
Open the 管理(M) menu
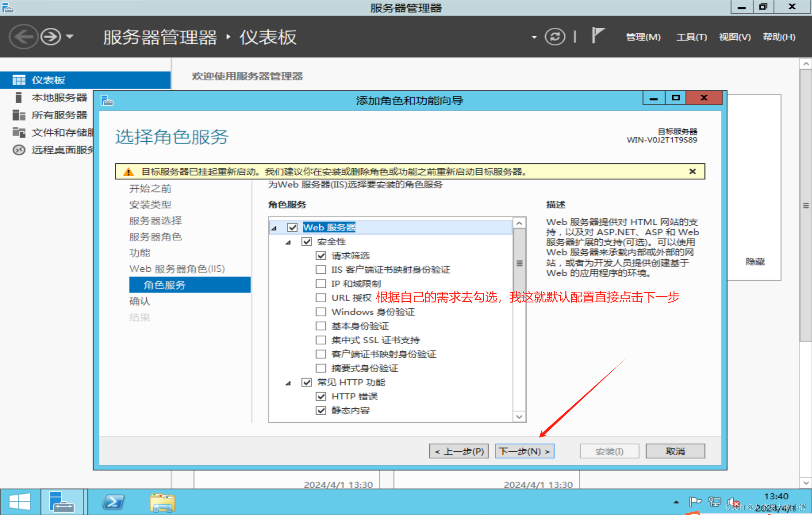643,37
